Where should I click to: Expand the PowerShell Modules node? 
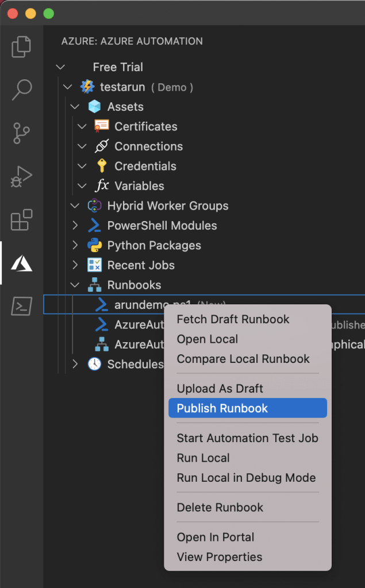point(75,226)
